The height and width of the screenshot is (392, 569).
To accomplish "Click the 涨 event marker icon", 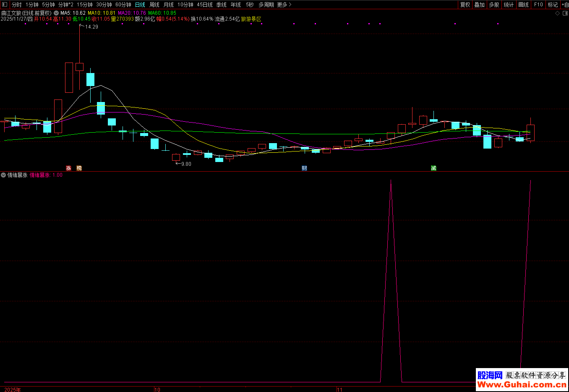I will pos(68,168).
